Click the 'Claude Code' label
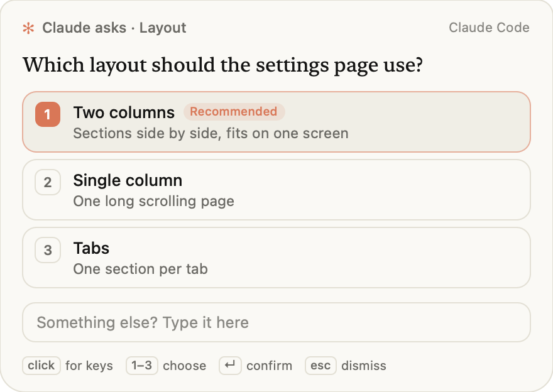 point(489,28)
